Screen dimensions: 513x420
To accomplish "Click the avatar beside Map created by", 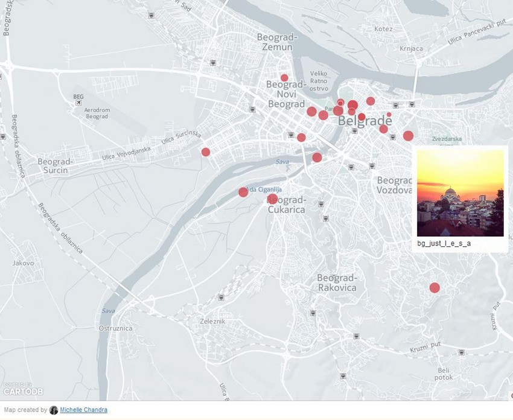I will coord(54,410).
